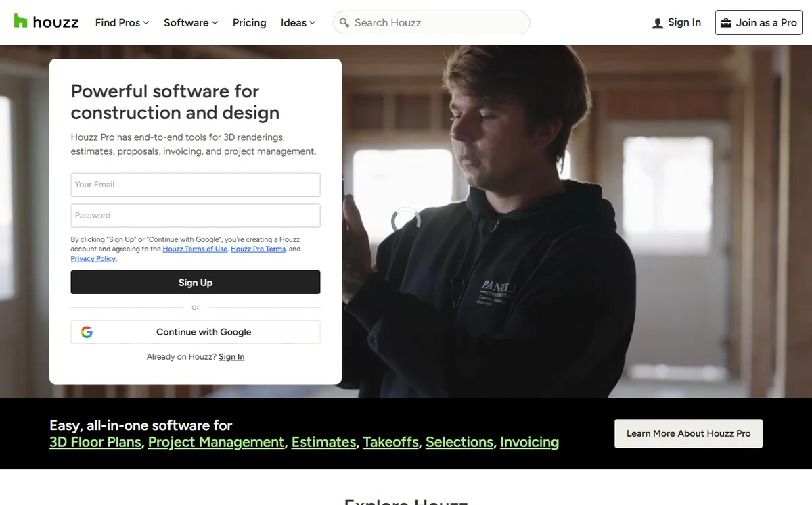The height and width of the screenshot is (505, 812).
Task: Open the Project Management link
Action: [x=216, y=442]
